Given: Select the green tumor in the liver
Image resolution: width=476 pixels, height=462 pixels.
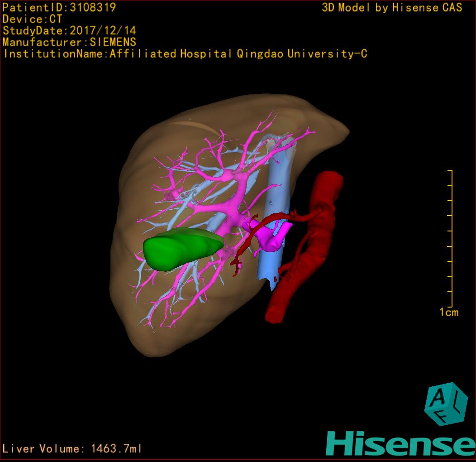Looking at the screenshot, I should coord(181,248).
